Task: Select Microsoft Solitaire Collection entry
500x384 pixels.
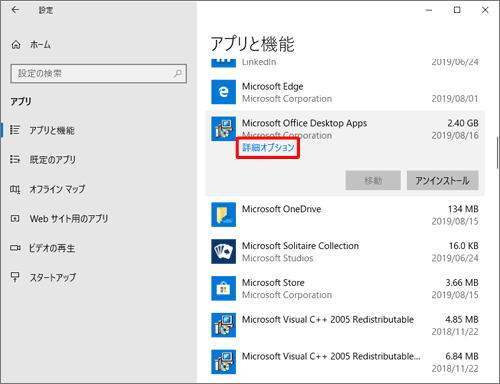Action: point(345,251)
